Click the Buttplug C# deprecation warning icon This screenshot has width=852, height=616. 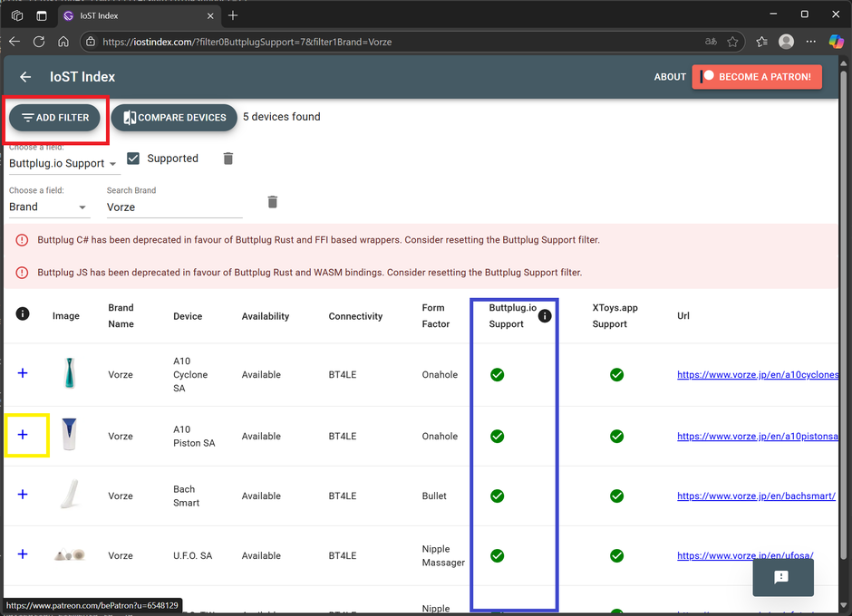tap(22, 240)
